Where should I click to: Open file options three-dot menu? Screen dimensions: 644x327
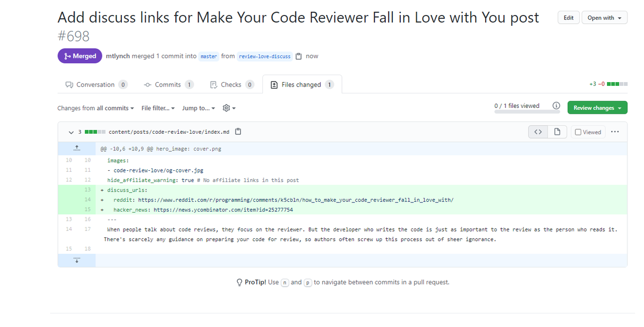[x=614, y=132]
